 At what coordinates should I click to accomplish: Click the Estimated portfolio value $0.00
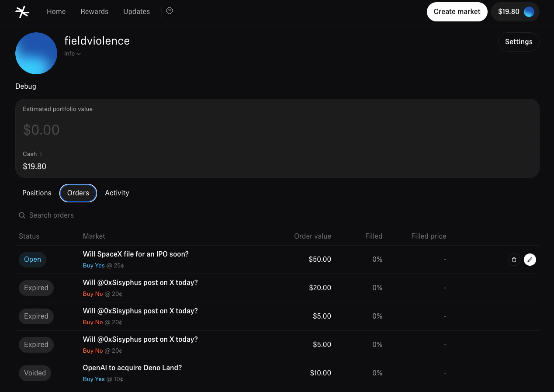click(41, 130)
